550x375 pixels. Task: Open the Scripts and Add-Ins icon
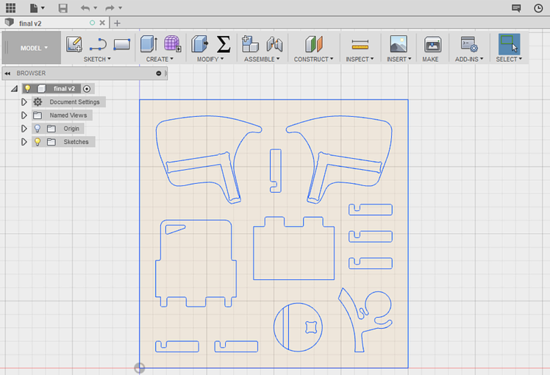coord(469,44)
